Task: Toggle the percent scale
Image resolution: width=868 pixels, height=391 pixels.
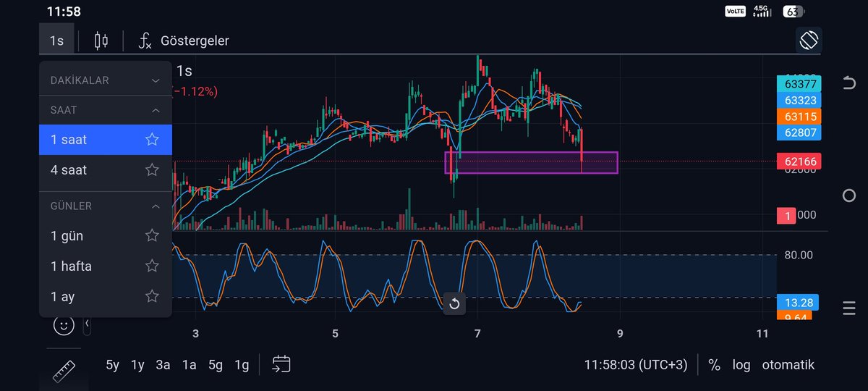Action: 714,365
